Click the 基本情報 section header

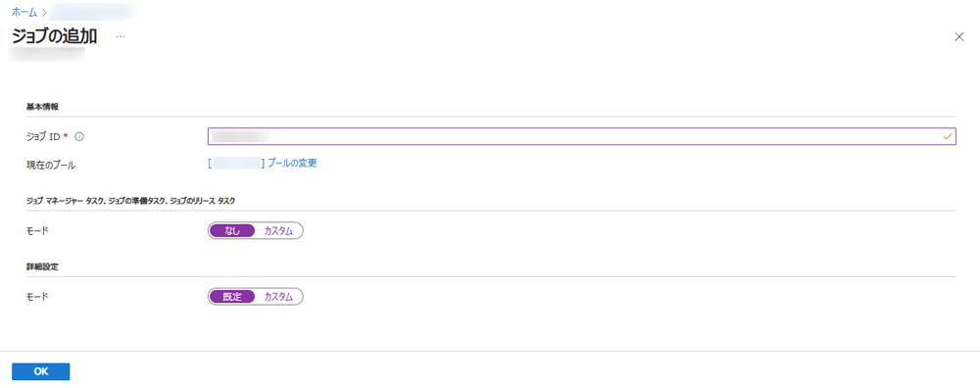coord(42,107)
